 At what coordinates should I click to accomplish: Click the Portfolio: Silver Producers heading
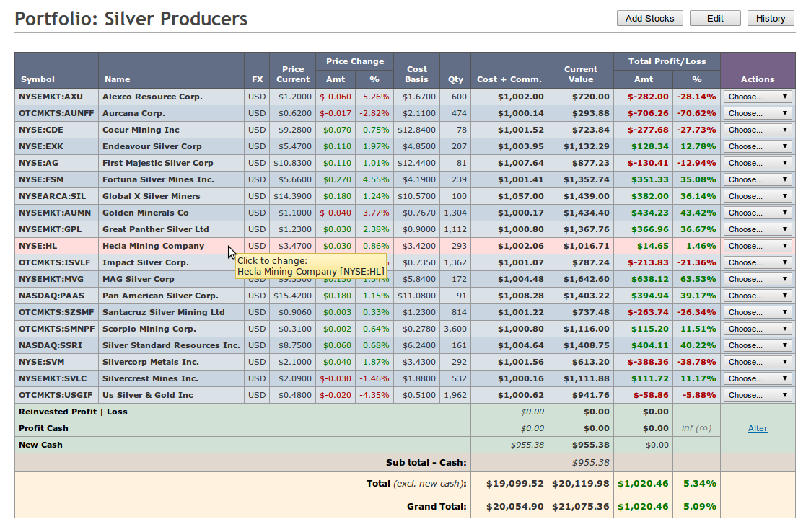(x=131, y=19)
